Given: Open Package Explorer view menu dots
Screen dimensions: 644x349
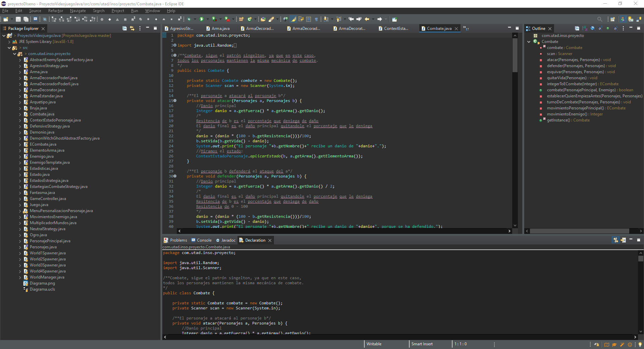Looking at the screenshot, I should 140,29.
